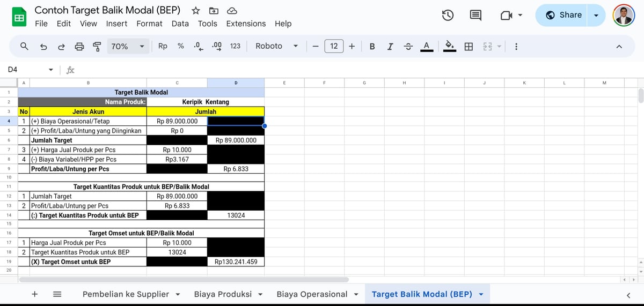644x306 pixels.
Task: Show the side panel arrow
Action: click(x=628, y=295)
